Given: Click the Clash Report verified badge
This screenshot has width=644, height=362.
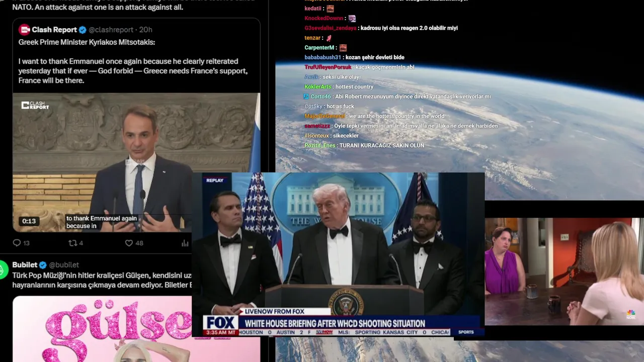Looking at the screenshot, I should click(x=83, y=30).
